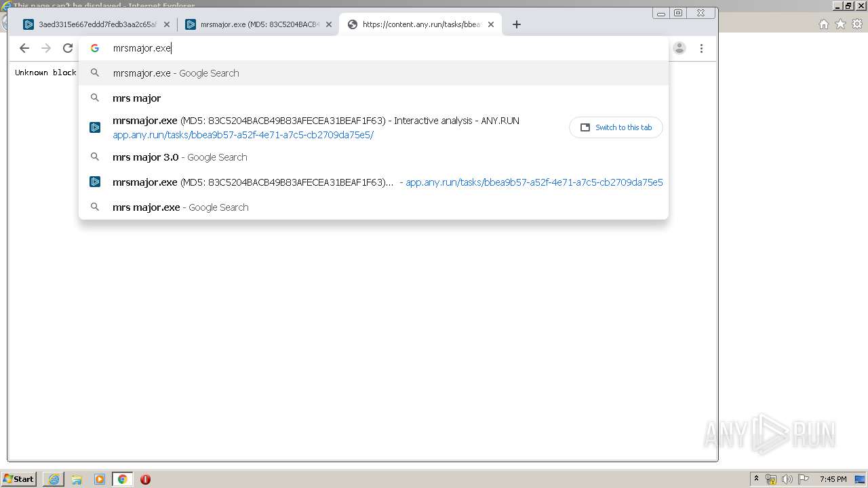Go back using Chrome's back arrow

coord(24,48)
